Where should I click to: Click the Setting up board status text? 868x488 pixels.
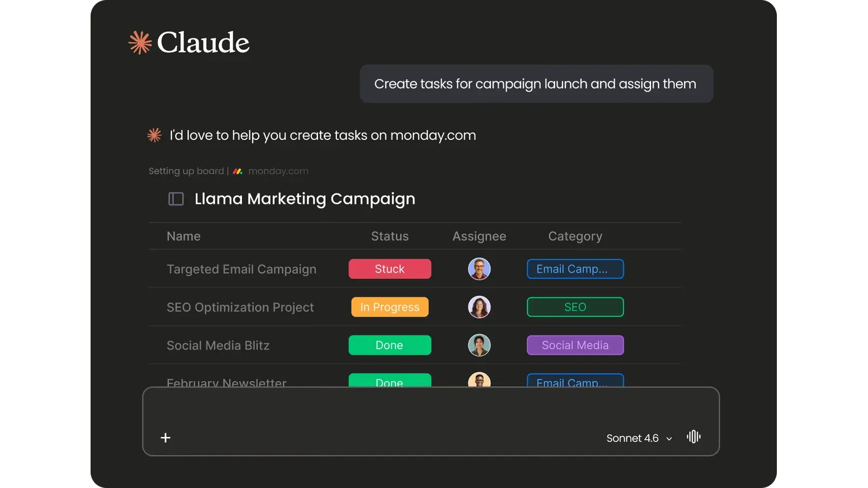[186, 171]
